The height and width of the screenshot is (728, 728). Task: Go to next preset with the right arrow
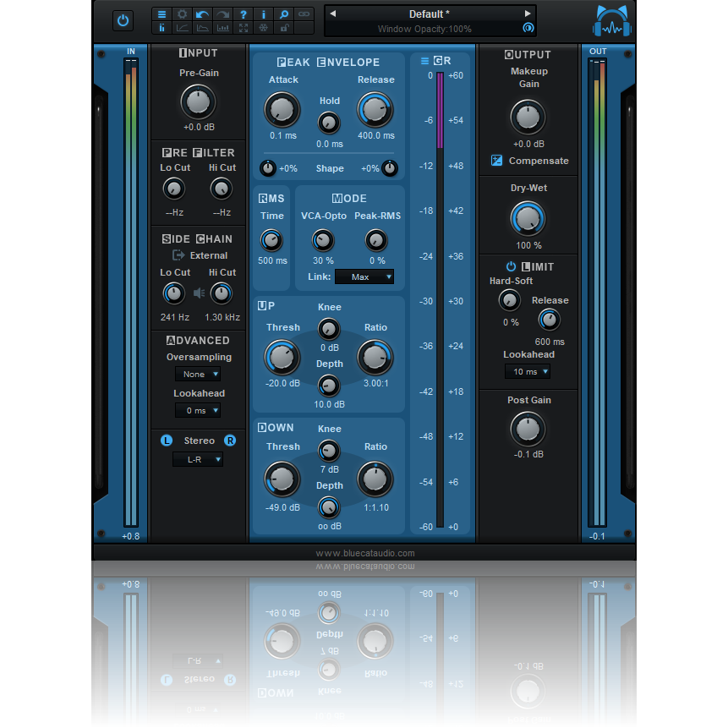[528, 14]
